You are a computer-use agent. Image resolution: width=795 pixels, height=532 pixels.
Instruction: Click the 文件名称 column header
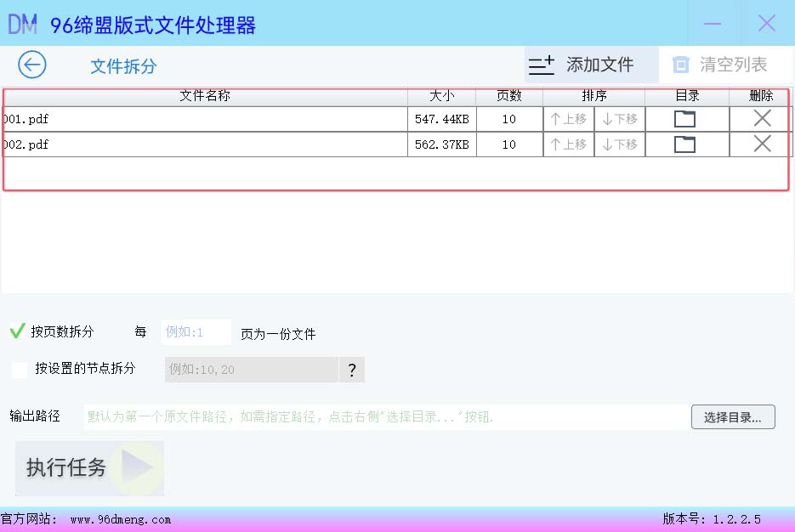(x=205, y=96)
